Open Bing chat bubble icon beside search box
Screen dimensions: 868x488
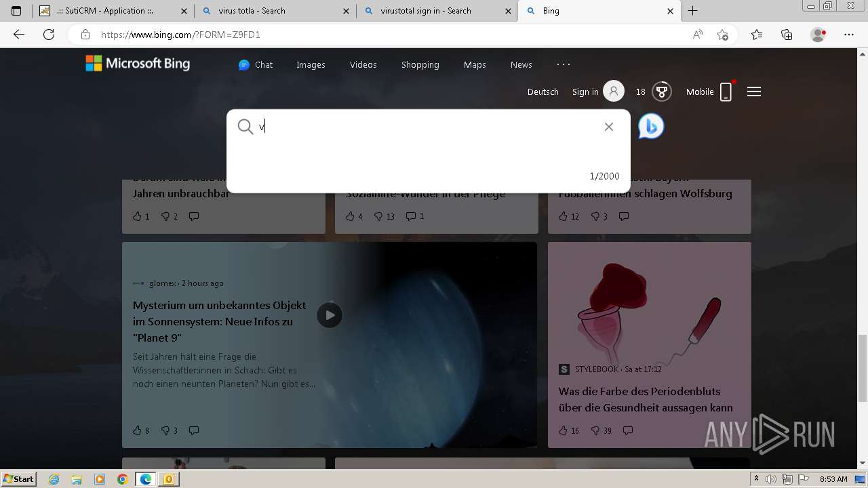coord(651,127)
